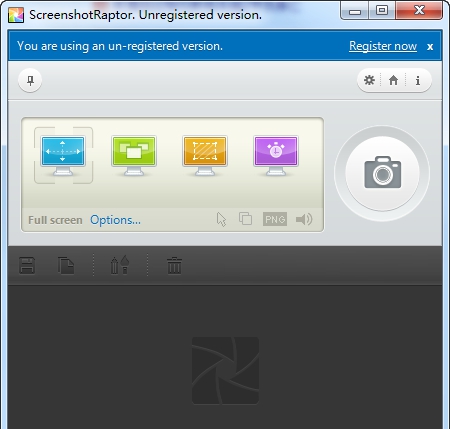Click the Full screen mode label
Viewport: 450px width, 429px height.
[55, 220]
